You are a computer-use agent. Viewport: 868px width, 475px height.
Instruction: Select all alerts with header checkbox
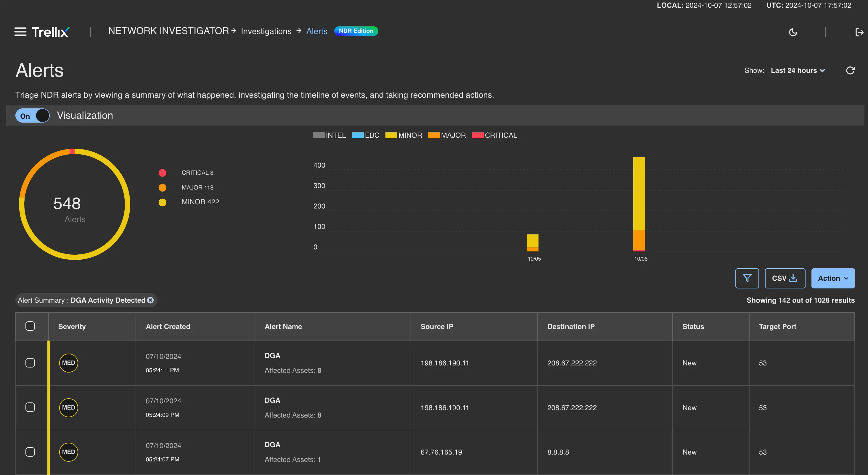[30, 326]
